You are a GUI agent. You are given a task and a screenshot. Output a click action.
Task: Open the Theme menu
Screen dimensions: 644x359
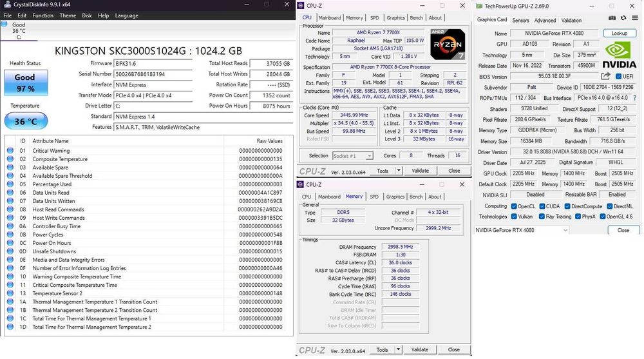(68, 15)
